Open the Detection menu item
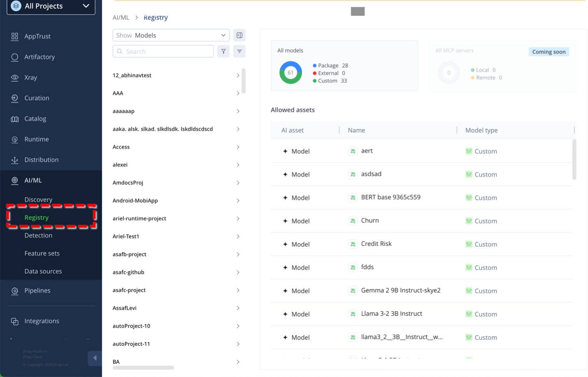This screenshot has height=377, width=588. [38, 235]
